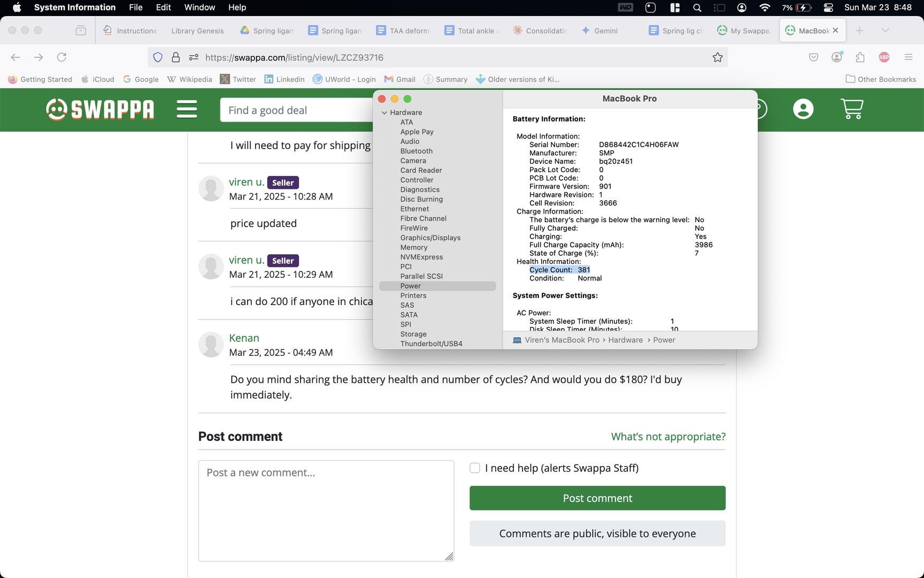Click the Cycle Count 381 line
The image size is (924, 578).
click(x=559, y=270)
